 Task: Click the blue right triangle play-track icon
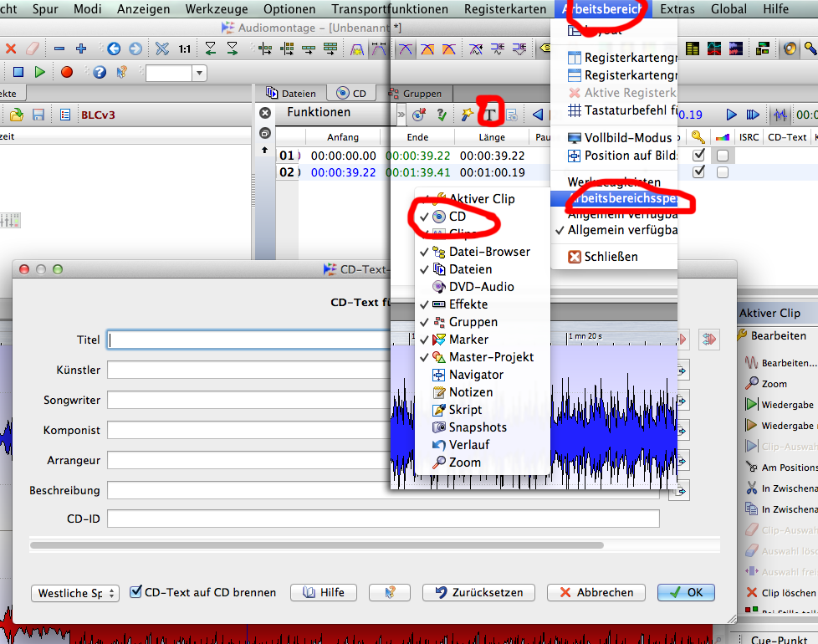coord(731,115)
